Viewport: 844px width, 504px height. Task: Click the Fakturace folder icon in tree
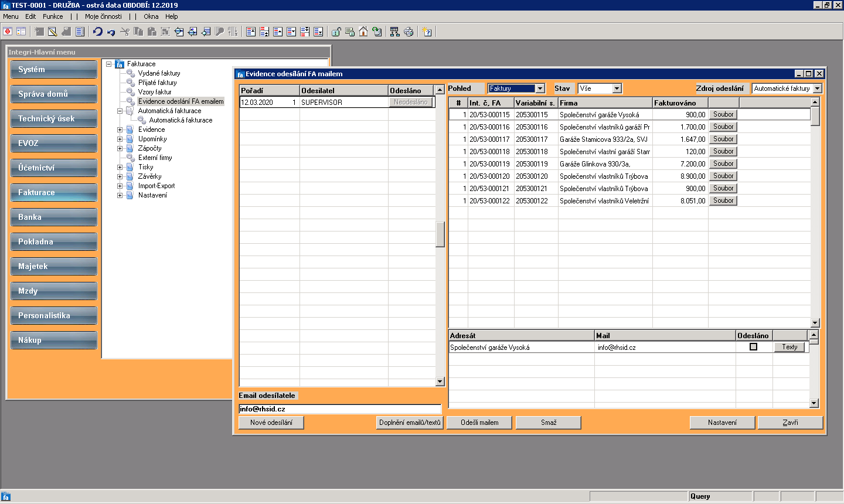pos(120,64)
